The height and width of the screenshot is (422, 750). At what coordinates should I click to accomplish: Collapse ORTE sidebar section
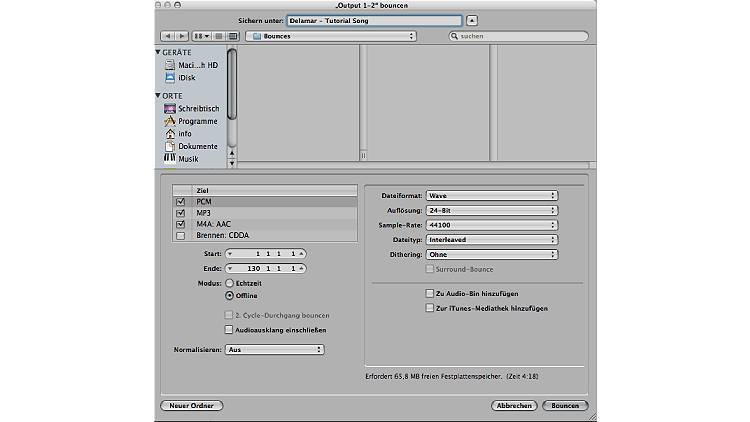coord(158,95)
